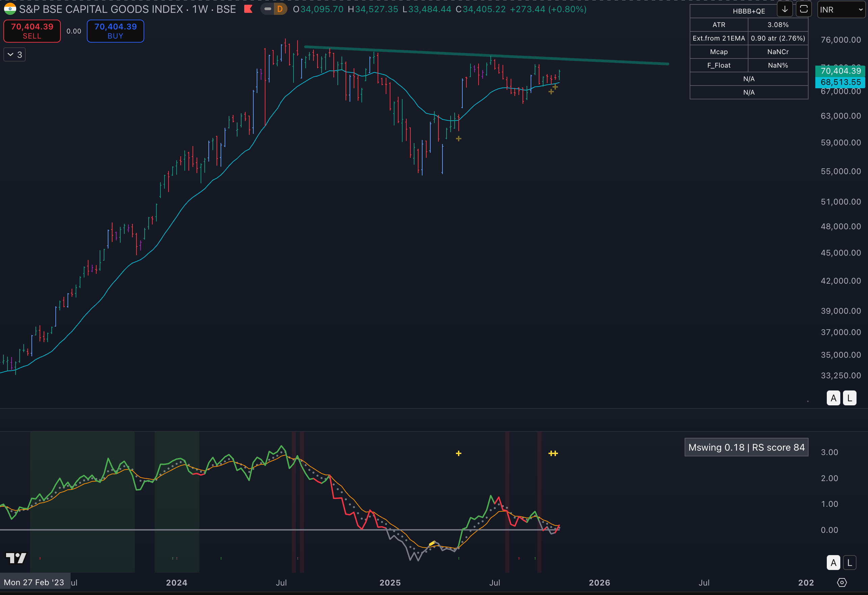
Task: Open the INR currency dropdown
Action: (841, 10)
